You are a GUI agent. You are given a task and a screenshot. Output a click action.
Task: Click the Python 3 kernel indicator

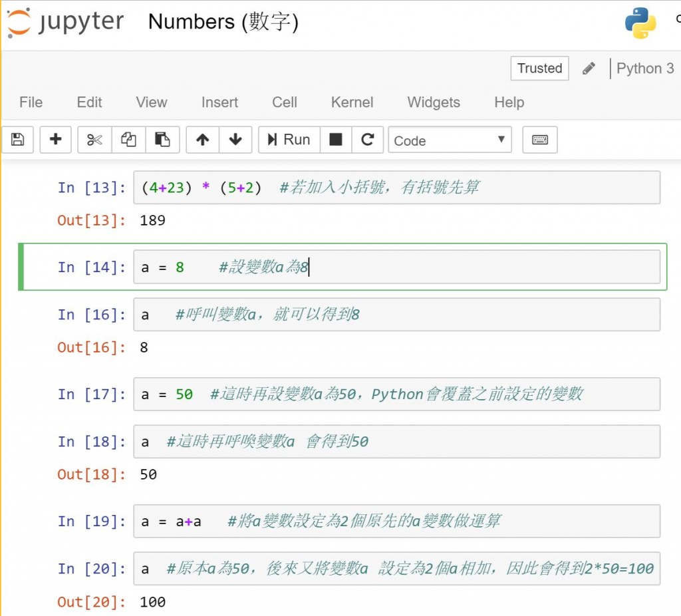[x=645, y=69]
